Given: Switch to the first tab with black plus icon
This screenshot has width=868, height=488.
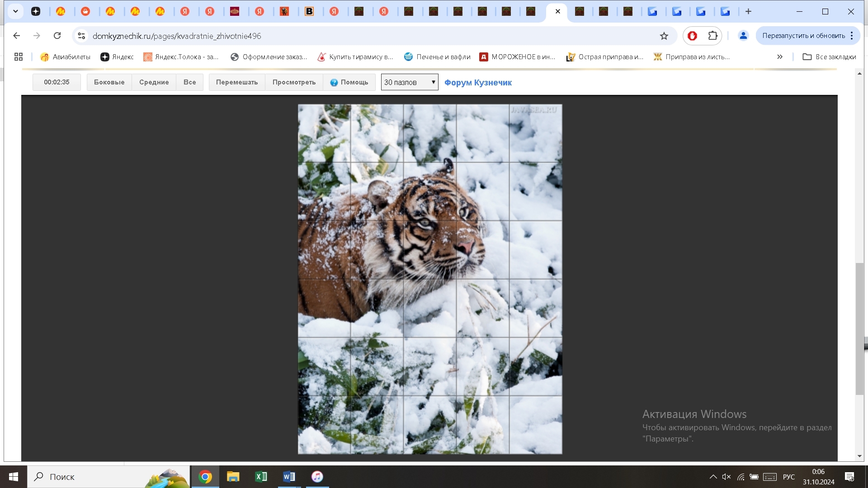Looking at the screenshot, I should click(36, 11).
